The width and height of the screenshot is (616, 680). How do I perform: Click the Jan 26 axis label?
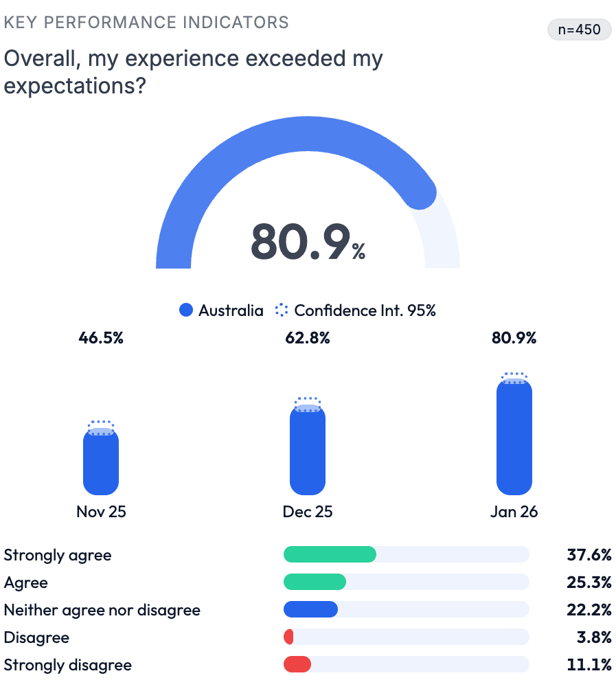click(x=514, y=512)
